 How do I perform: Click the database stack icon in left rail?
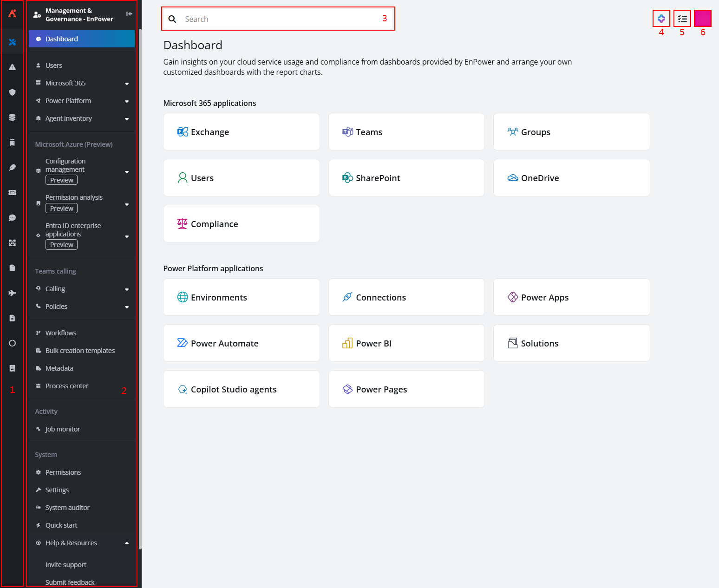(12, 118)
